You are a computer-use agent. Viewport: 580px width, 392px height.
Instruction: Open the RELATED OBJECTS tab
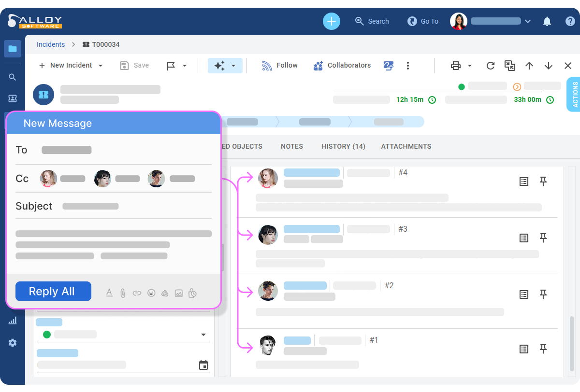[242, 146]
